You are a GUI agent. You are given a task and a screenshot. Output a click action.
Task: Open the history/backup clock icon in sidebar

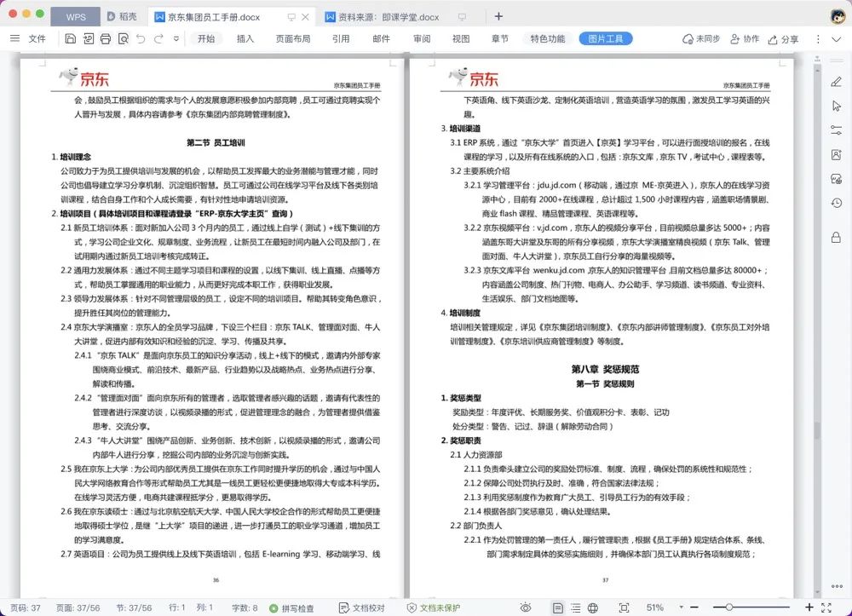837,203
